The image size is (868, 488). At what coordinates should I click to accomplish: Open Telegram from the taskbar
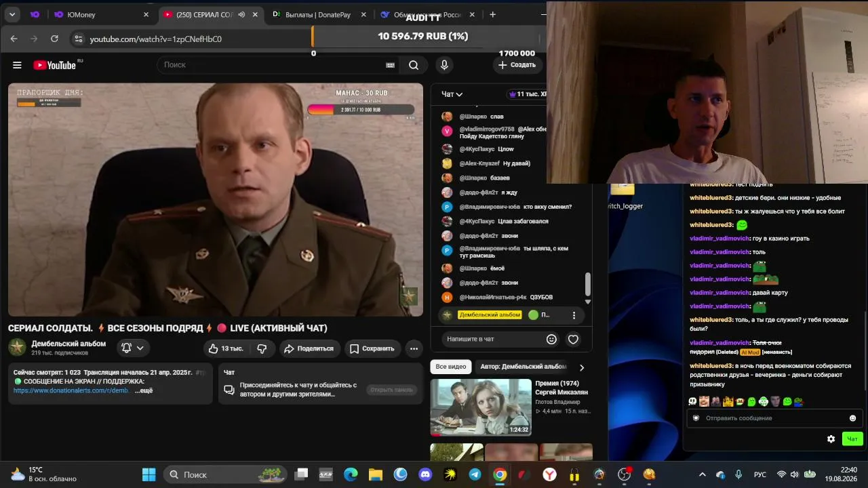tap(475, 474)
